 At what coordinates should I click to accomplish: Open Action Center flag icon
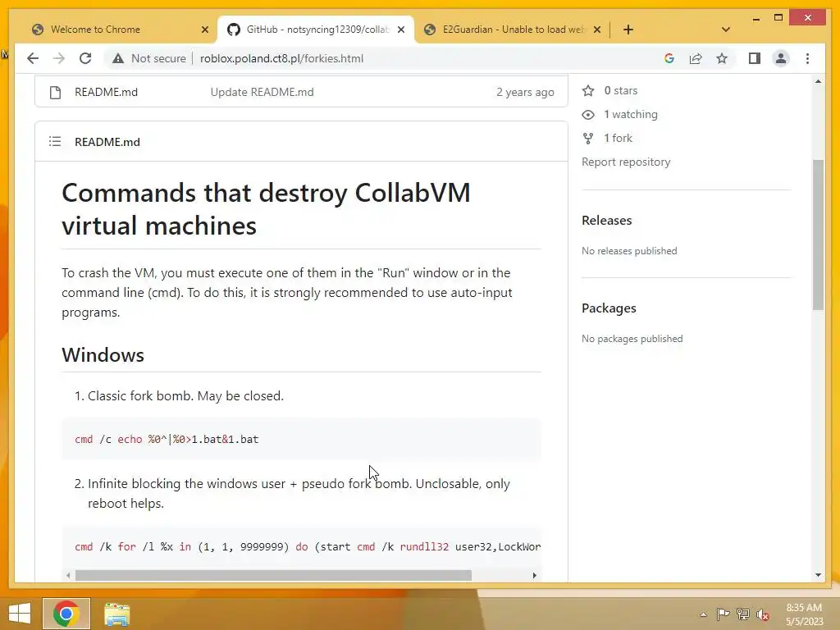[x=723, y=614]
